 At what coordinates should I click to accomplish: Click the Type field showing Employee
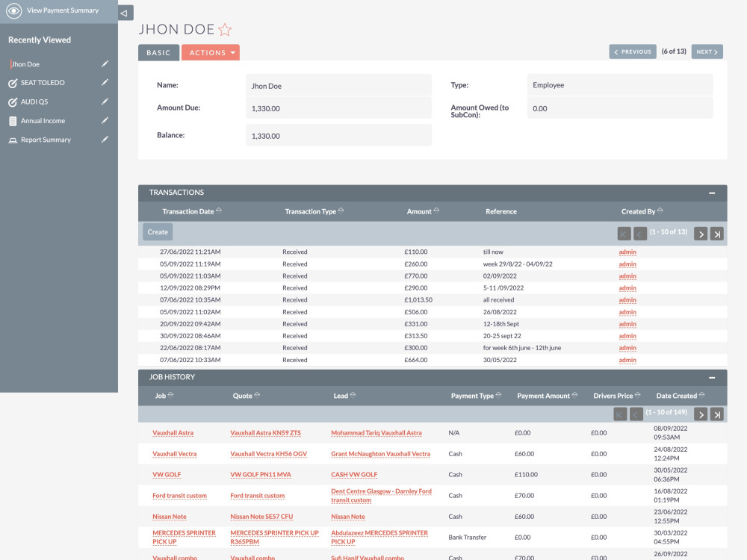coord(620,85)
